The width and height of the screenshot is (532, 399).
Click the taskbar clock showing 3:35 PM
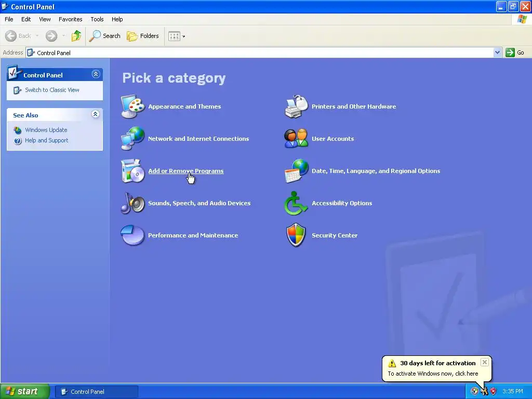pyautogui.click(x=513, y=391)
